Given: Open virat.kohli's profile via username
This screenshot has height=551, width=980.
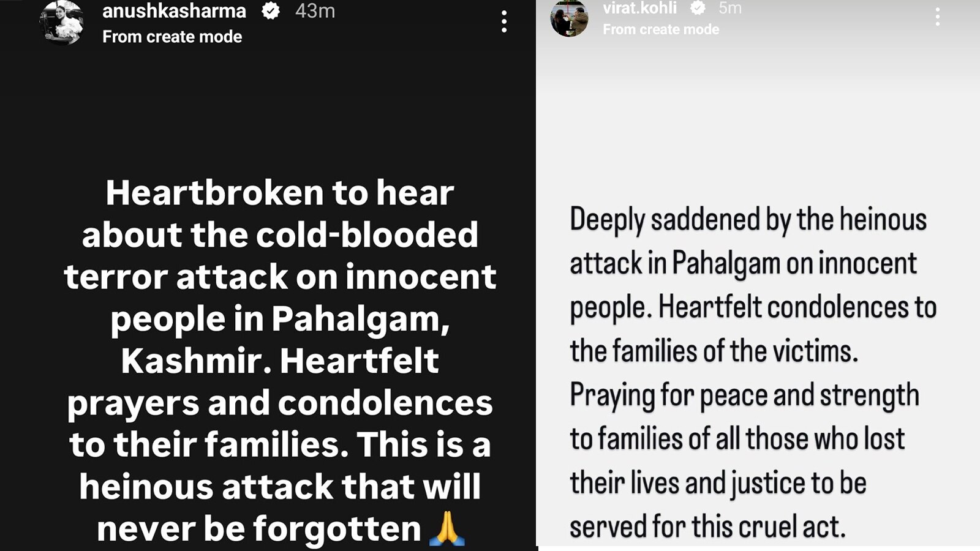Looking at the screenshot, I should [x=641, y=8].
